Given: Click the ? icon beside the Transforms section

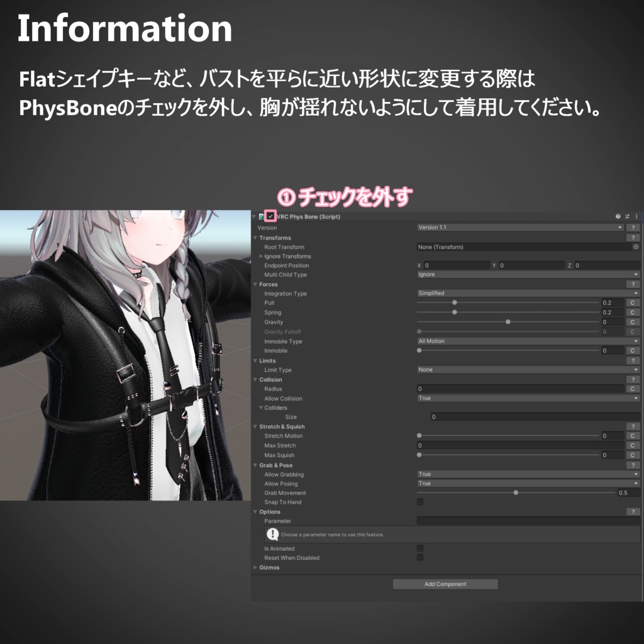Looking at the screenshot, I should [x=633, y=238].
